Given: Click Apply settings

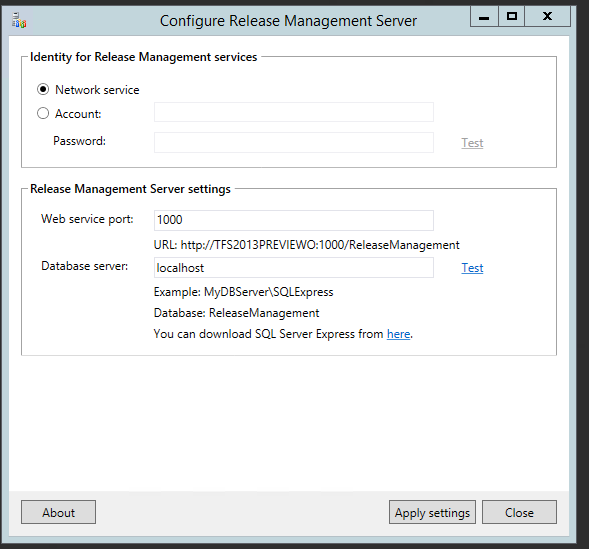Looking at the screenshot, I should [x=432, y=512].
